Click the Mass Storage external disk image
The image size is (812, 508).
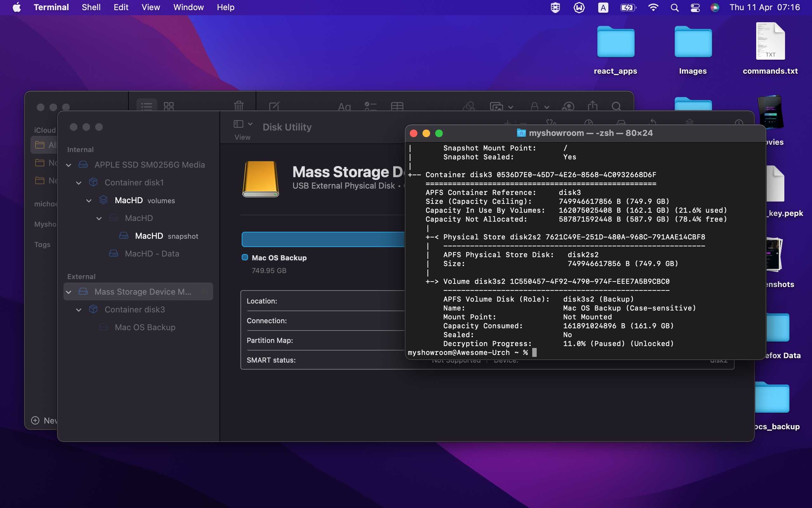click(260, 179)
